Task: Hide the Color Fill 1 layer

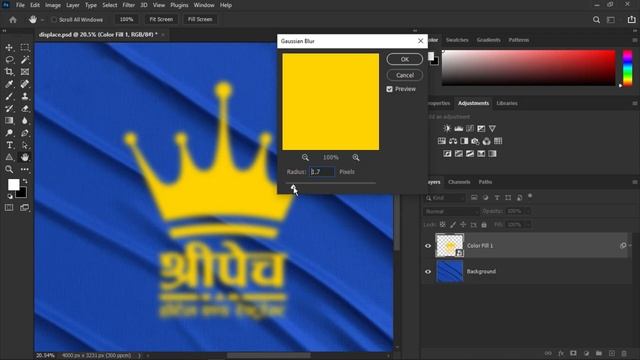Action: tap(428, 246)
